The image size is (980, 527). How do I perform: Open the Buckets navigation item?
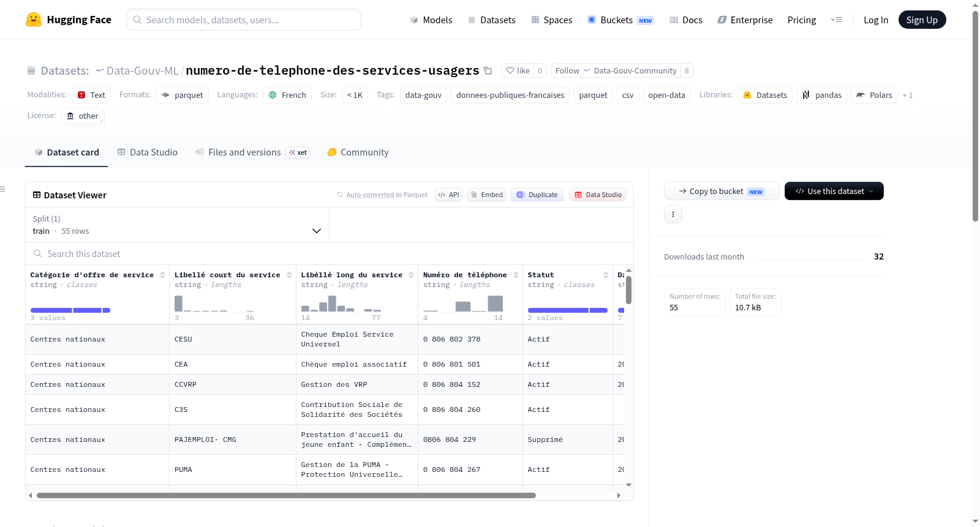(620, 20)
